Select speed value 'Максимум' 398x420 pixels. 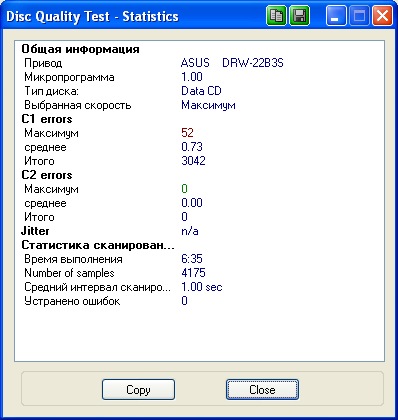click(208, 105)
